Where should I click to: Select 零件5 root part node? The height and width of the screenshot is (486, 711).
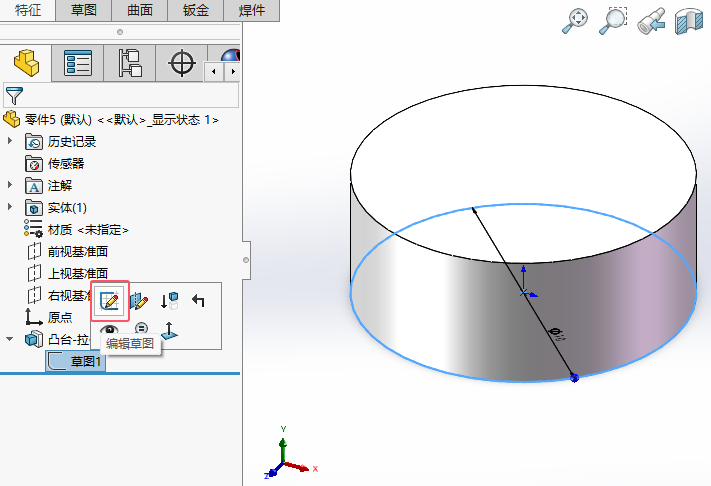[121, 120]
